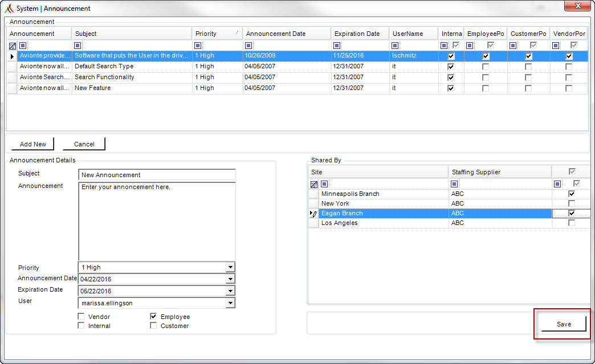The height and width of the screenshot is (364, 595).
Task: Click the Subject column filter icon
Action: (78, 46)
